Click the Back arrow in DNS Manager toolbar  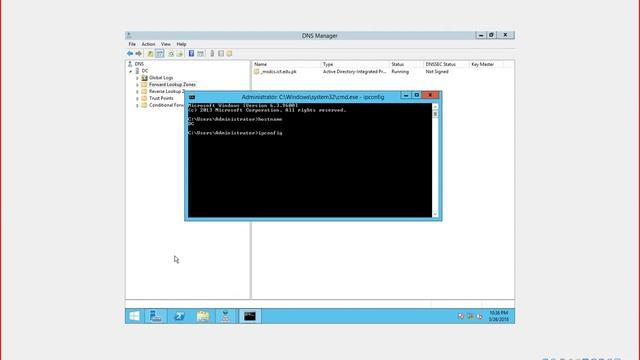(x=130, y=53)
